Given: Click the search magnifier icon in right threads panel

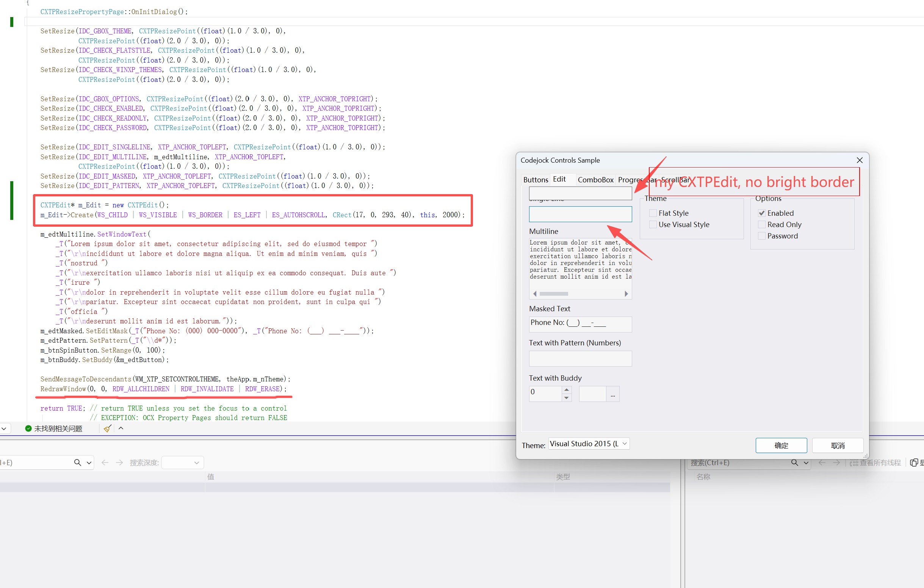Looking at the screenshot, I should click(x=795, y=463).
